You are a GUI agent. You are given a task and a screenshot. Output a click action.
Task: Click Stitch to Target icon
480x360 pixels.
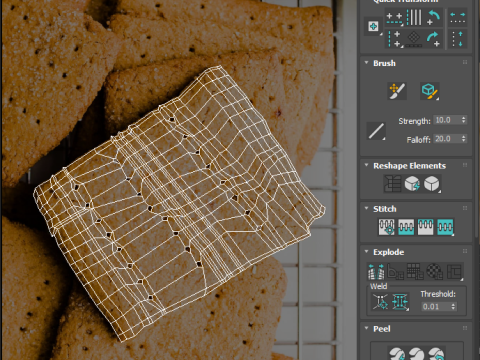pos(386,227)
